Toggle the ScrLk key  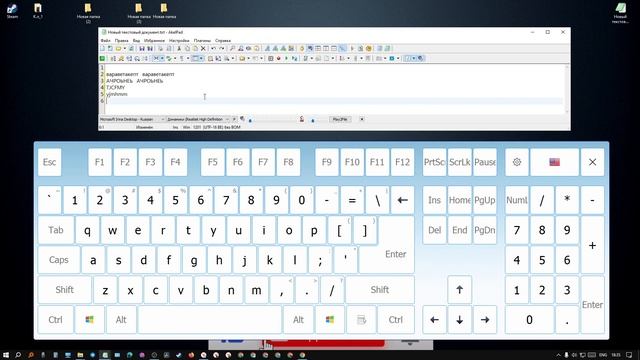pos(460,162)
